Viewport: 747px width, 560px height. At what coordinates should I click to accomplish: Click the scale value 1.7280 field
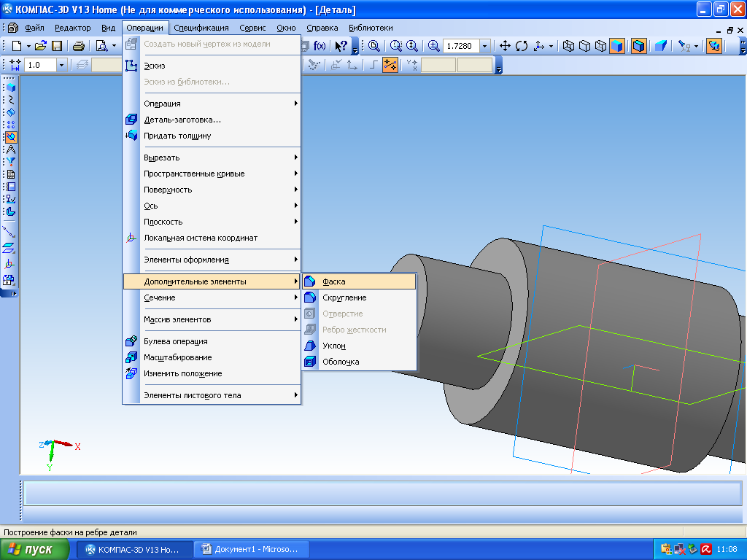click(461, 46)
